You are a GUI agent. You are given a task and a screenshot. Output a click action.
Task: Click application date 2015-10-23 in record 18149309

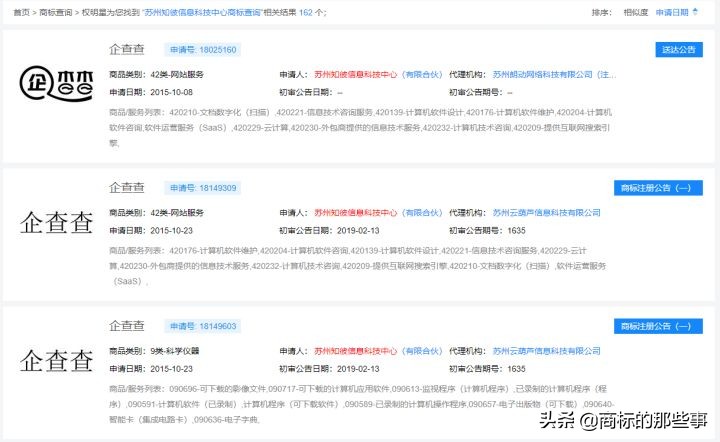click(x=171, y=230)
